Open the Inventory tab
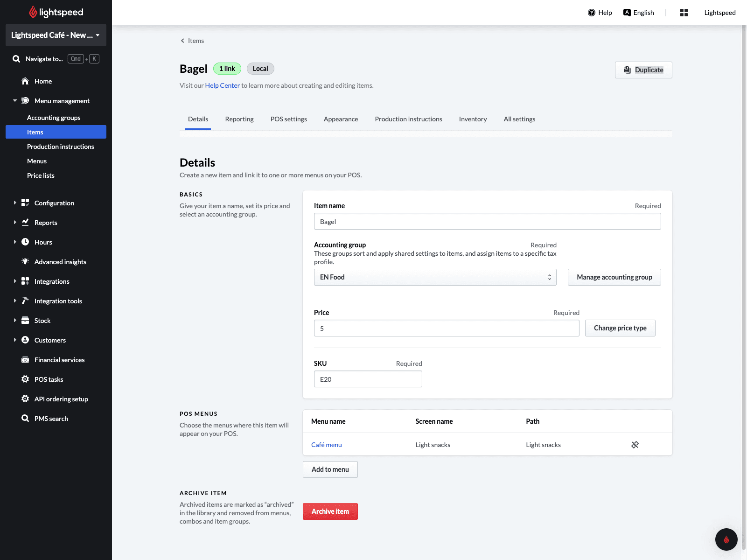The width and height of the screenshot is (747, 560). tap(472, 119)
